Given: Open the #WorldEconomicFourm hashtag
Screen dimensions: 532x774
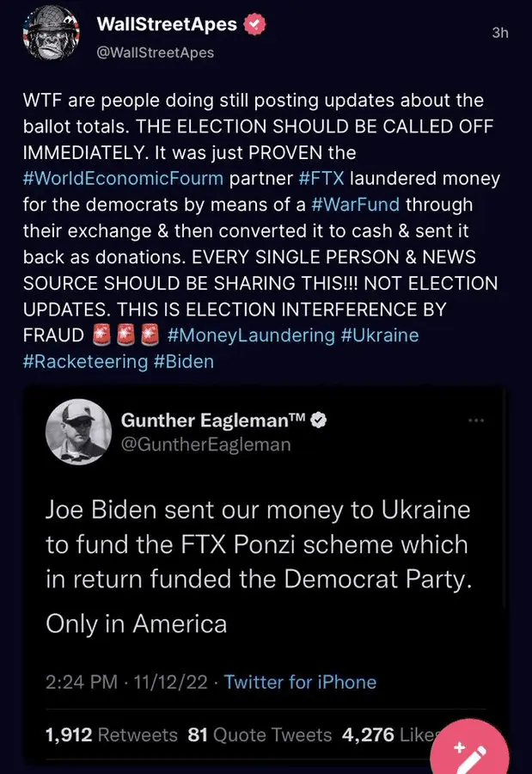Looking at the screenshot, I should [x=124, y=179].
